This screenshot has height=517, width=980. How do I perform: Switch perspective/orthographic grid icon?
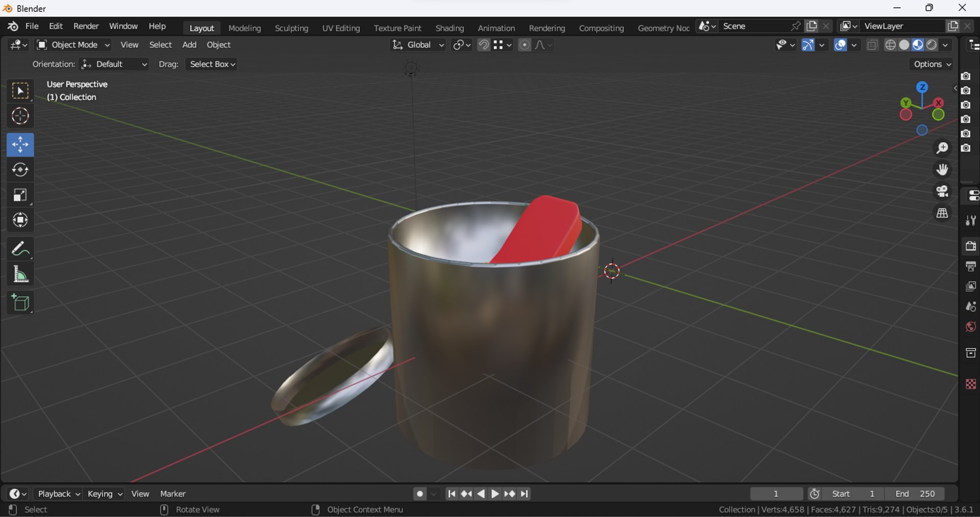click(942, 213)
